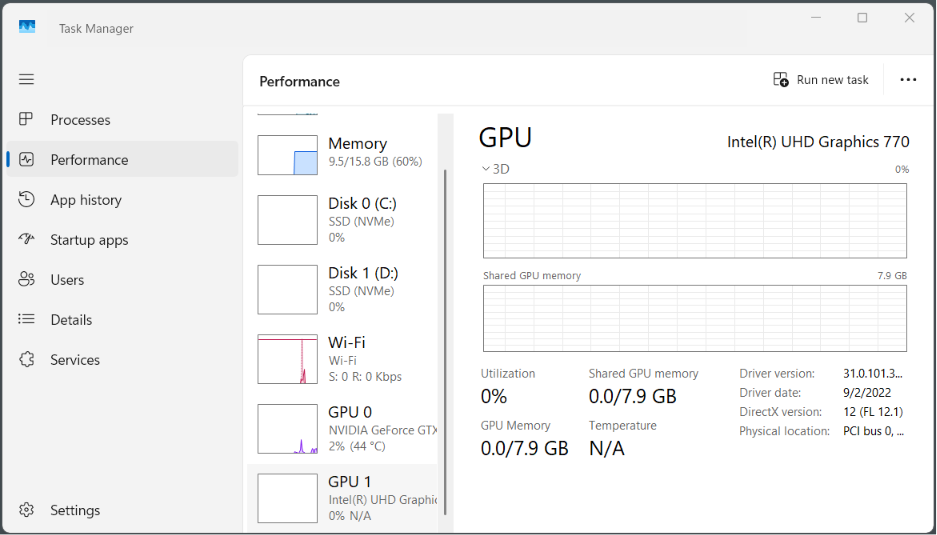Click the DirectX version 12 (FL 12.1) value
This screenshot has width=937, height=535.
pyautogui.click(x=873, y=412)
